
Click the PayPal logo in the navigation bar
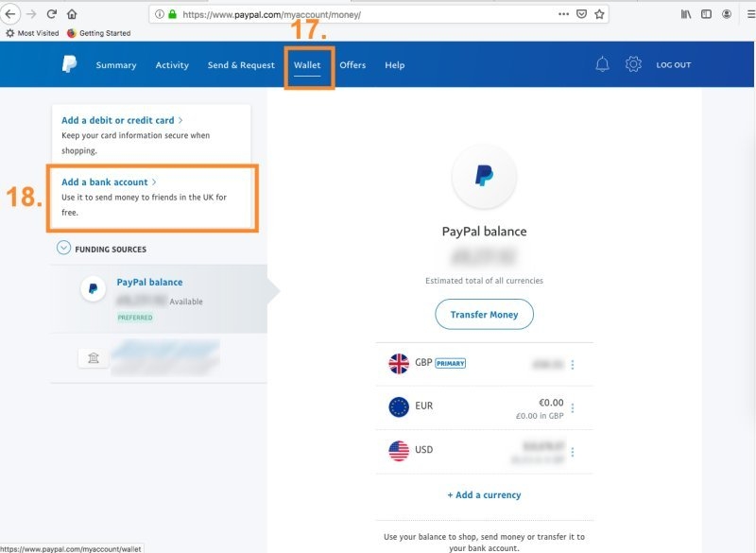click(69, 64)
